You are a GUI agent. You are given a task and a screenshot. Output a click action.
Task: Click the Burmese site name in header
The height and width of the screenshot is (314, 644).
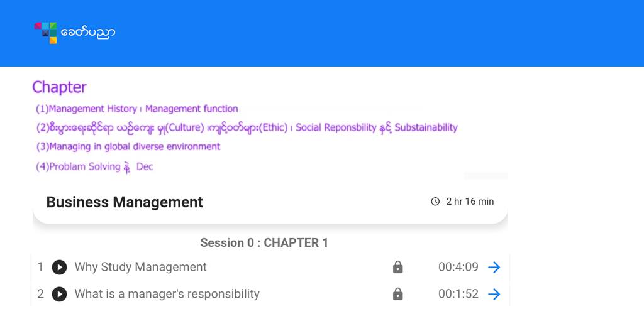[x=88, y=33]
